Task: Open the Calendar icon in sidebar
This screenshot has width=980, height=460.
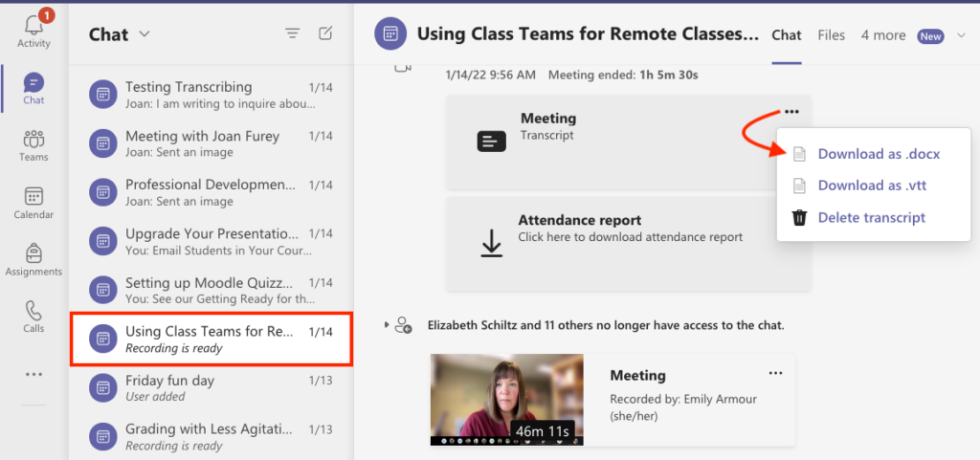Action: [x=33, y=196]
